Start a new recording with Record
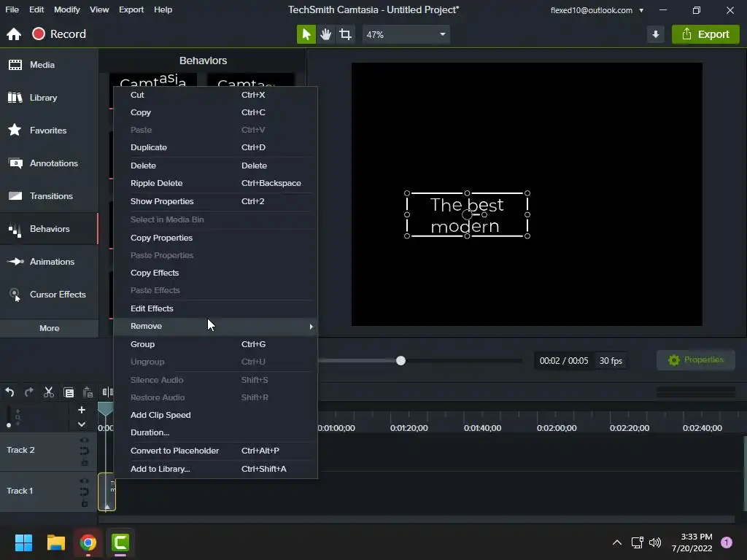The width and height of the screenshot is (747, 560). point(59,34)
